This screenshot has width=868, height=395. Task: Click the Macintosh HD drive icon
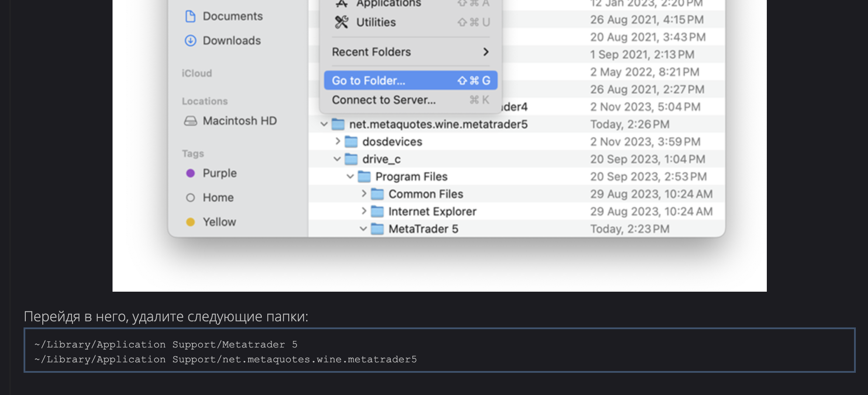190,121
